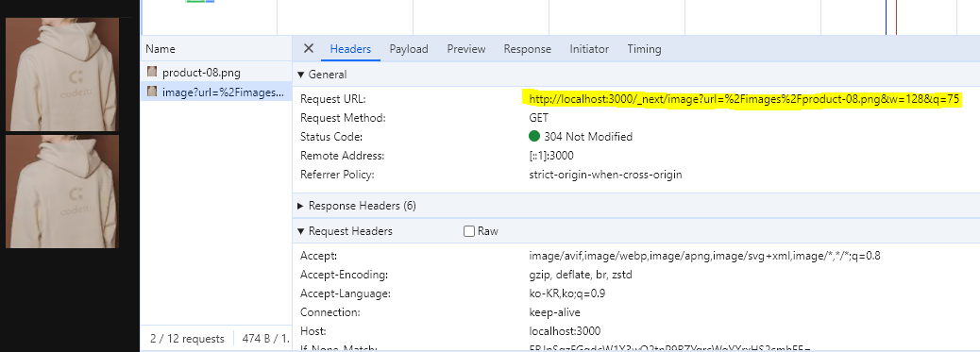Click the Request URL label

332,99
